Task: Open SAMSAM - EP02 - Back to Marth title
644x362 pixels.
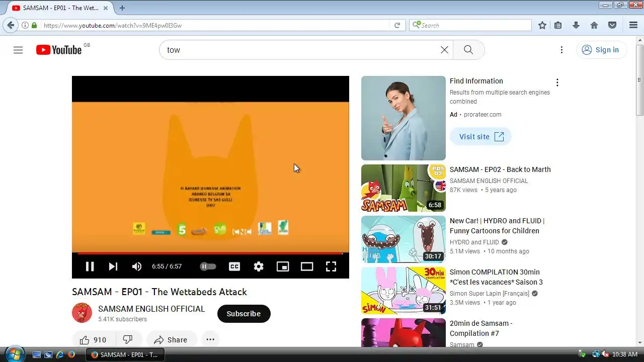Action: click(500, 169)
